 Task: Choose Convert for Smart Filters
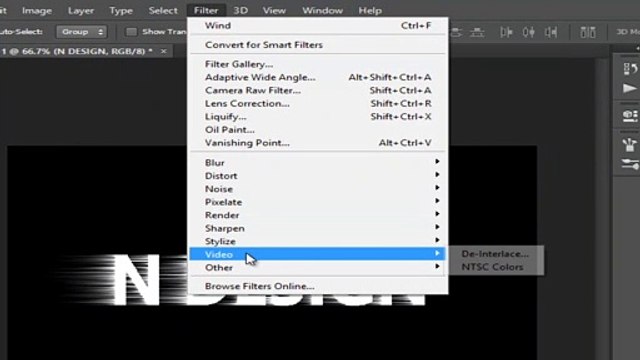click(318, 45)
